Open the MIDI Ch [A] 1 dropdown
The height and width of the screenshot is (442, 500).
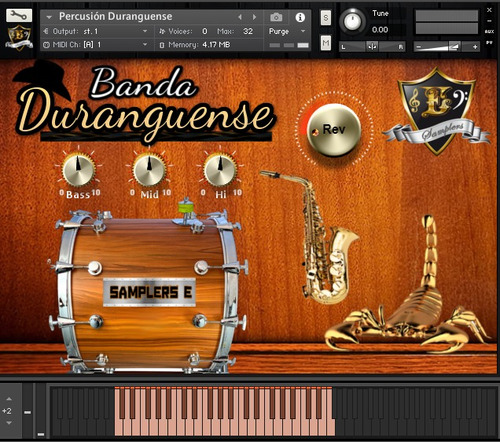coord(145,44)
